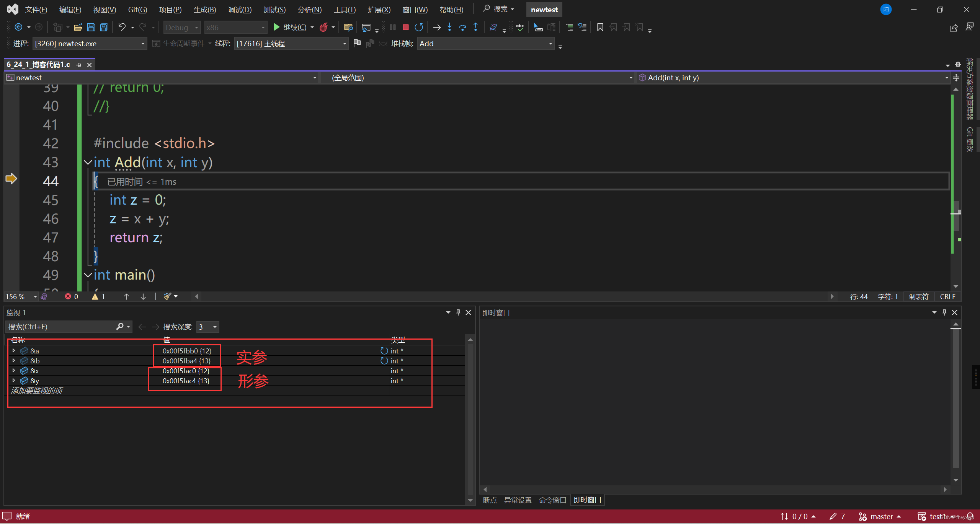Click the pending changes pencil count 7
Screen dimensions: 980x524
[837, 516]
